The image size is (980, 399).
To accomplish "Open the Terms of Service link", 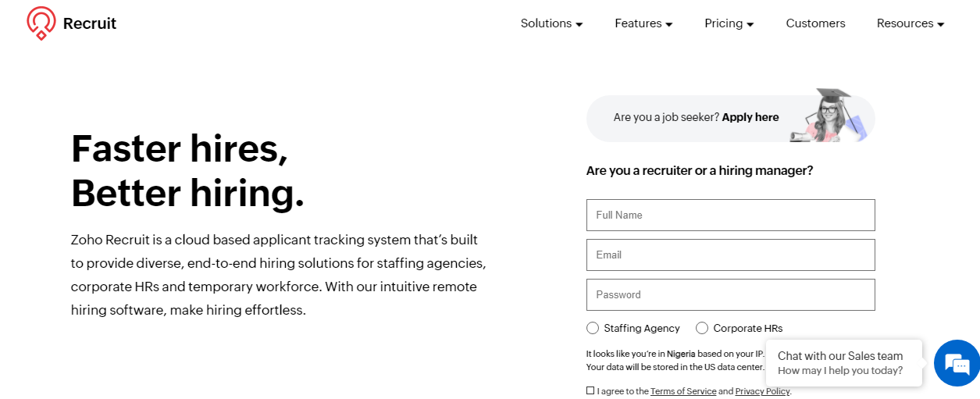I will [x=683, y=391].
